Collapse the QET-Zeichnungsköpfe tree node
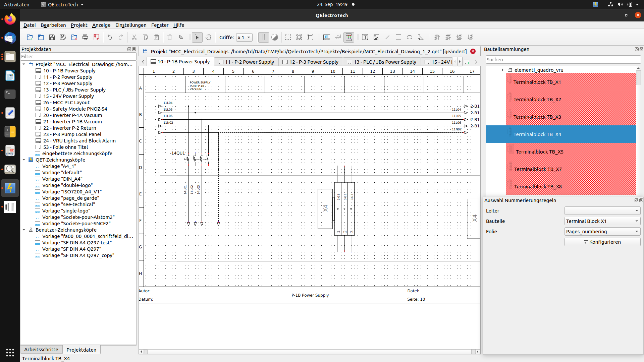 click(x=24, y=160)
